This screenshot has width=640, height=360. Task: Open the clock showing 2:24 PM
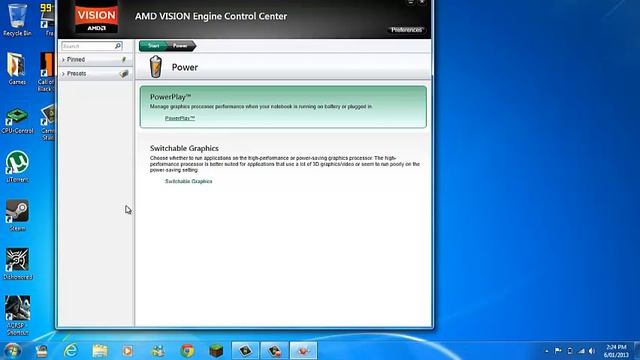point(616,351)
